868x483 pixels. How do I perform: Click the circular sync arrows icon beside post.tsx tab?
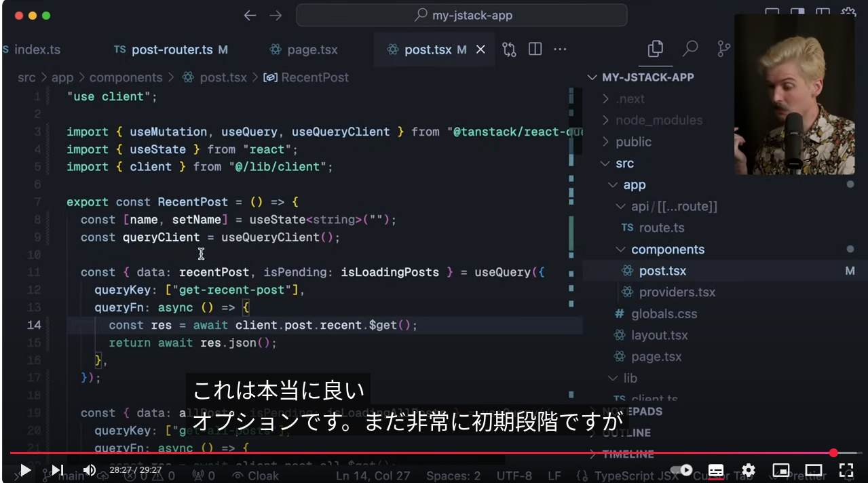click(x=508, y=49)
